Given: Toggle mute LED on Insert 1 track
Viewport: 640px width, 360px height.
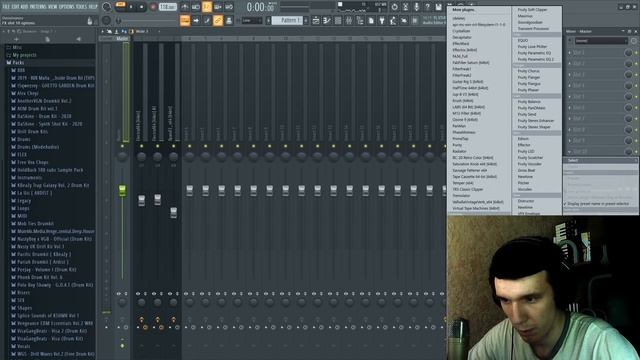Looking at the screenshot, I should click(x=142, y=146).
